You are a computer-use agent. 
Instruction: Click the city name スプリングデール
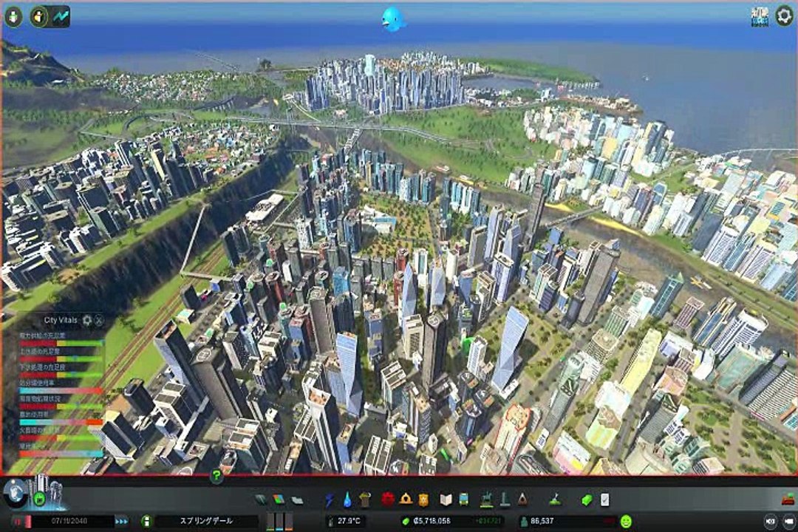(x=206, y=521)
